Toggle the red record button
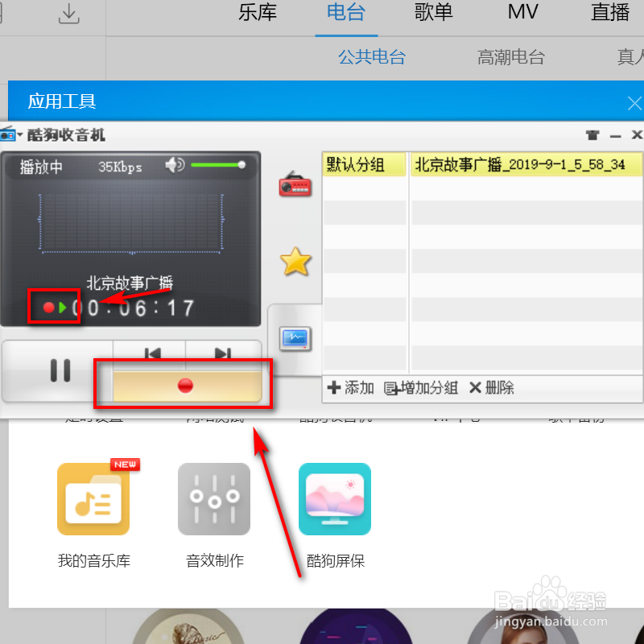The image size is (644, 644). coord(187,386)
